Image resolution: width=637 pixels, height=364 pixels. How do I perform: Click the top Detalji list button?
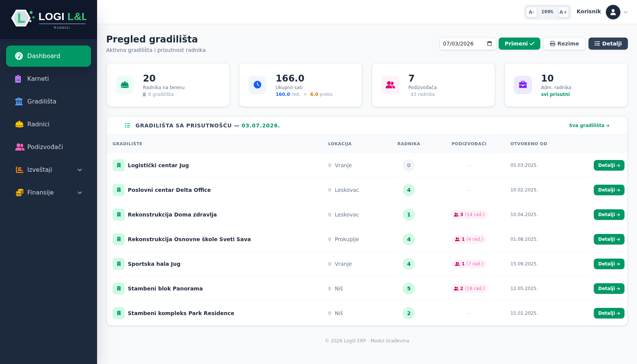point(608,44)
